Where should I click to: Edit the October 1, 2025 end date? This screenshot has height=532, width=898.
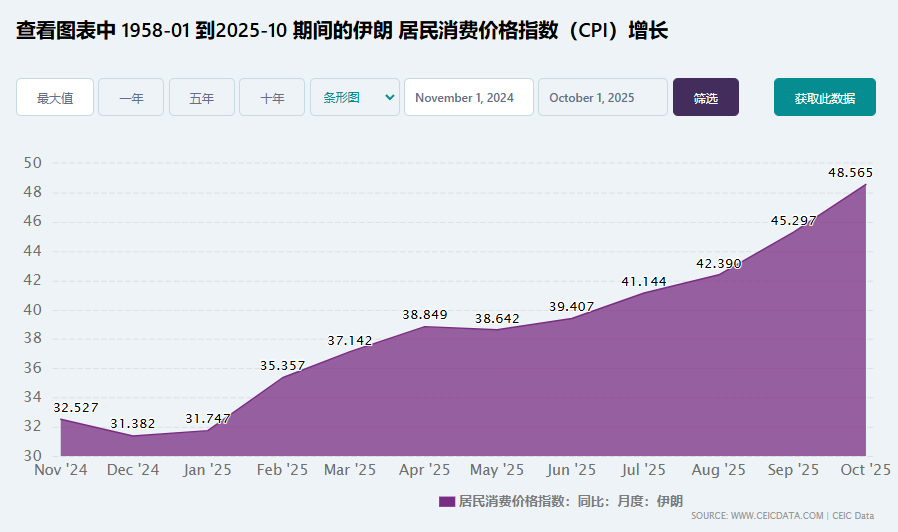[x=602, y=98]
